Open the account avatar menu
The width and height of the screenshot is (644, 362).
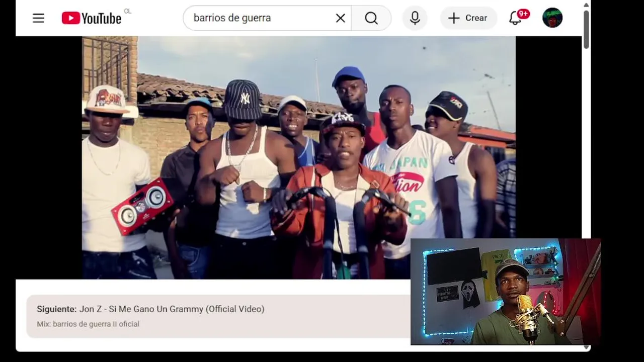552,18
